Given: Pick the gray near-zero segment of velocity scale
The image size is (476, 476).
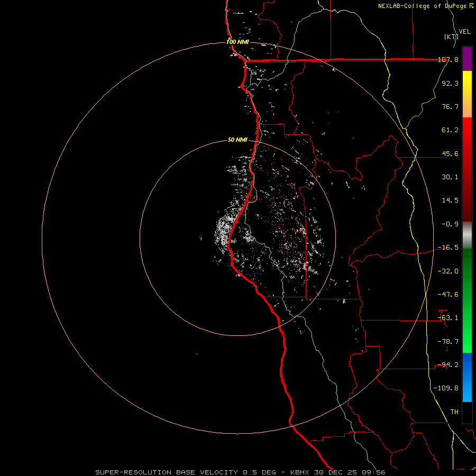Looking at the screenshot, I should (x=467, y=234).
